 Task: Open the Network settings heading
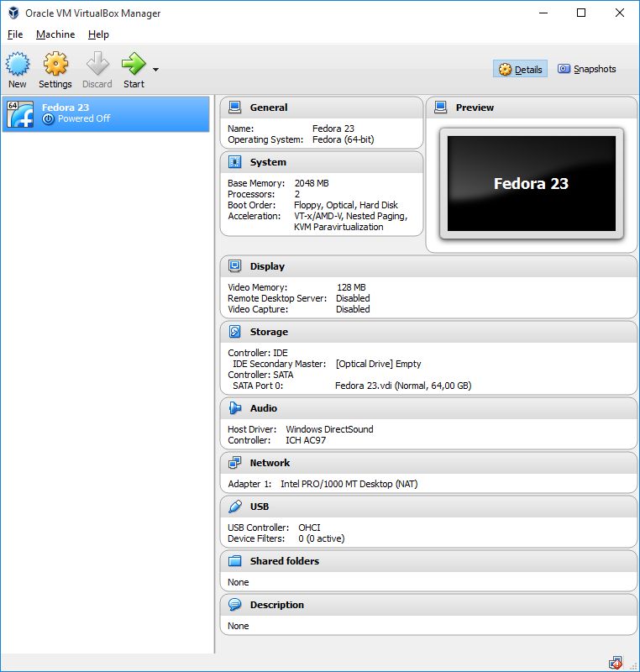[x=270, y=463]
